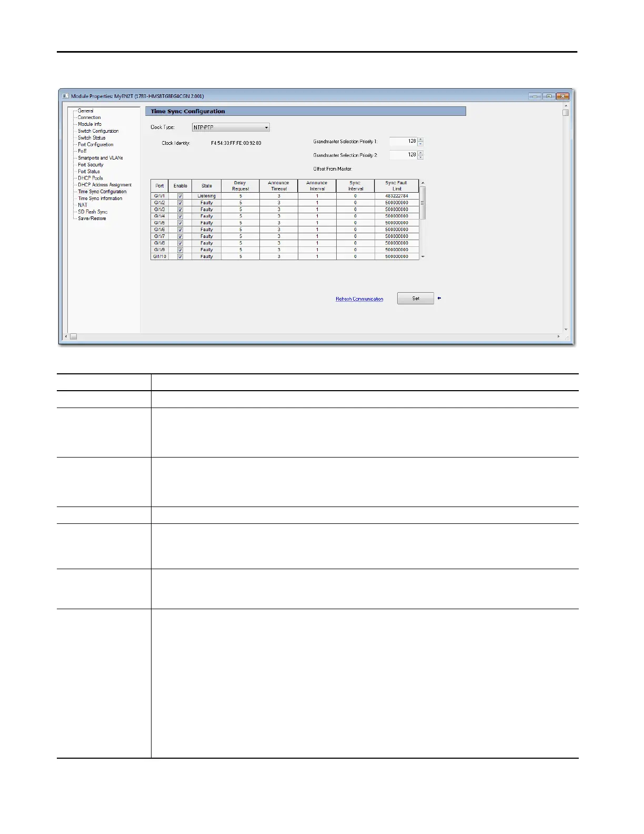Click the table scroll-up arrow
The image size is (644, 834).
pos(423,183)
